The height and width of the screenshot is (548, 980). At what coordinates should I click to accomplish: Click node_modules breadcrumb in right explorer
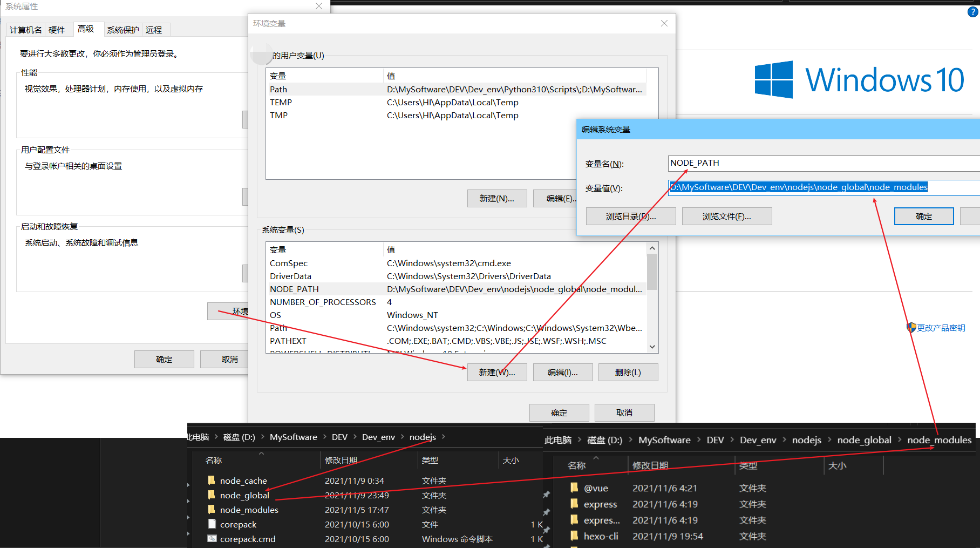[939, 440]
